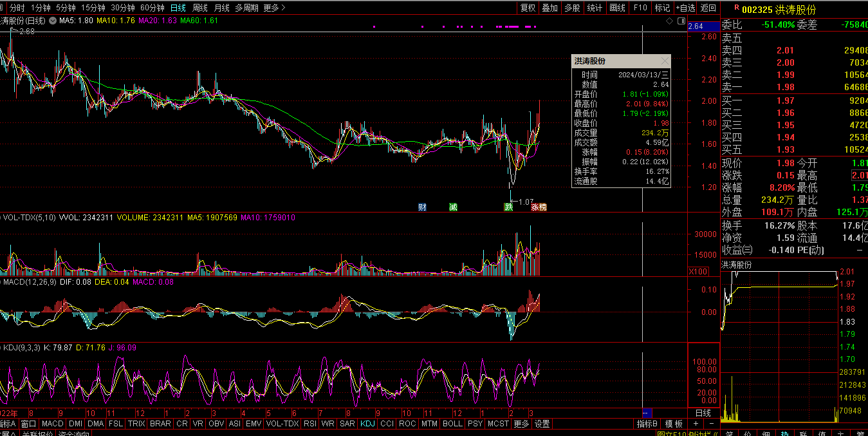Expand 更多 indicators in the bottom bar

pos(521,424)
